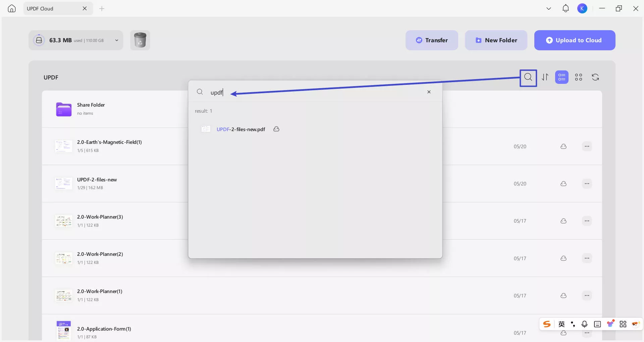The image size is (644, 342).
Task: Open the recycle bin
Action: (140, 40)
